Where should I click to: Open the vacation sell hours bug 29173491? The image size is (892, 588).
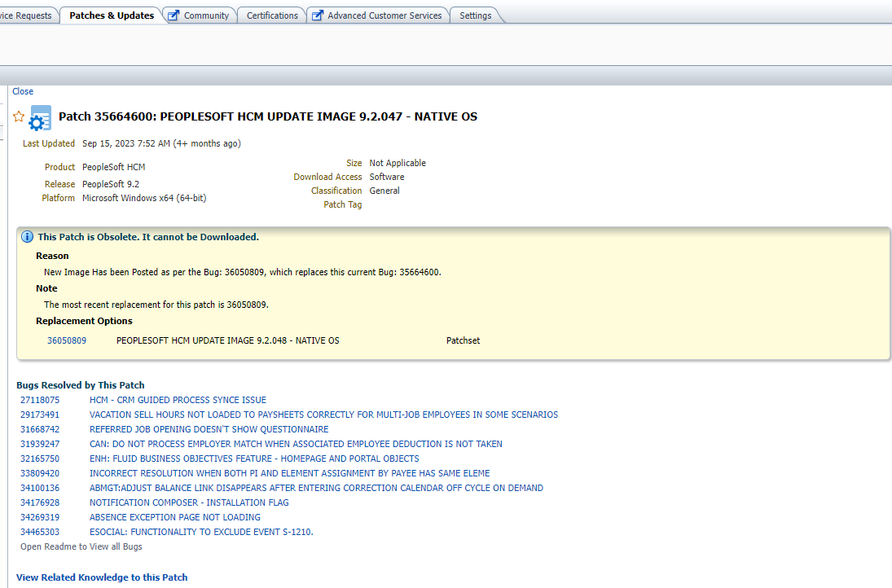pyautogui.click(x=39, y=414)
